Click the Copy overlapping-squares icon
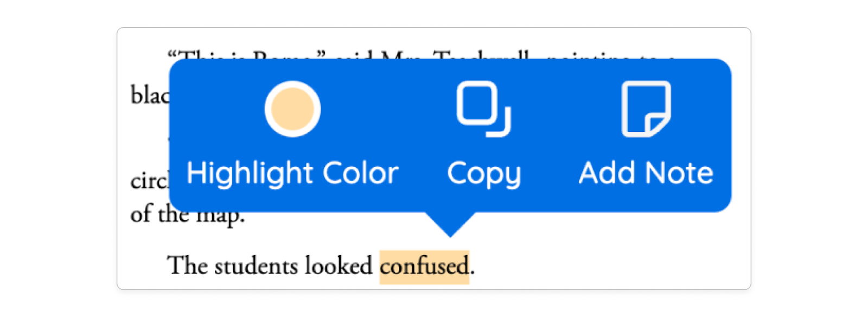 coord(483,109)
